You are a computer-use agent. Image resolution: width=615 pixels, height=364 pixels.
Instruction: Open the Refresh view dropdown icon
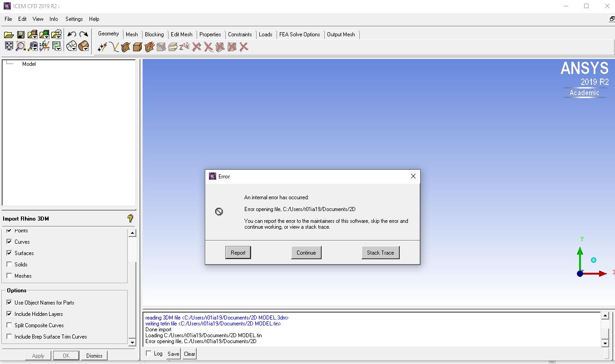[x=56, y=46]
